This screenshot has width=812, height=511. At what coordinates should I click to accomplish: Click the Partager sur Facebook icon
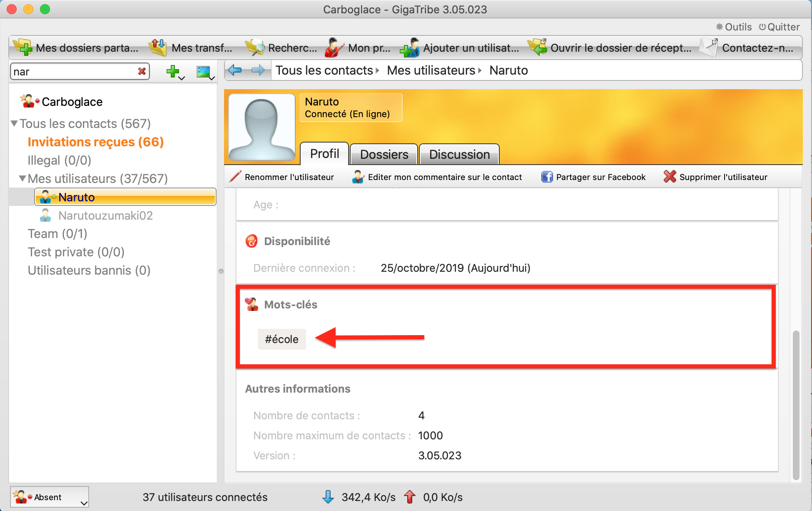[x=546, y=177]
